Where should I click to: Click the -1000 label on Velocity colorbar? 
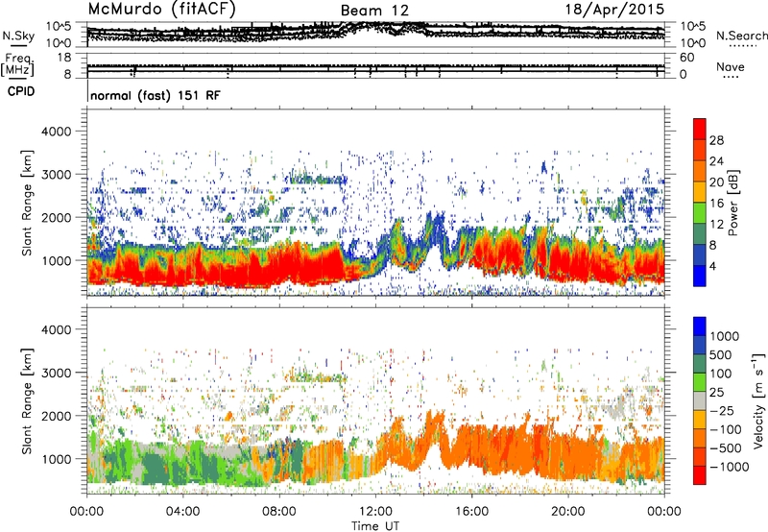pyautogui.click(x=729, y=467)
